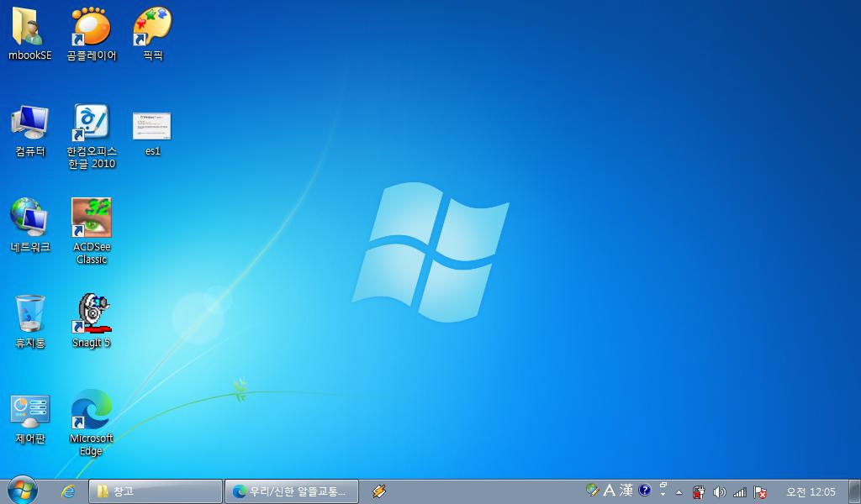Open the speaker volume tray icon

(x=719, y=492)
